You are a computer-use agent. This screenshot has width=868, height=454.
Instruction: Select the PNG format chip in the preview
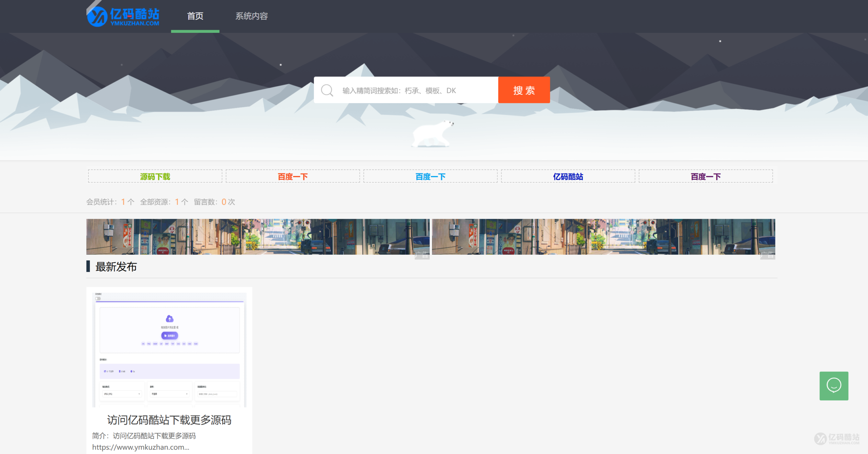click(149, 344)
